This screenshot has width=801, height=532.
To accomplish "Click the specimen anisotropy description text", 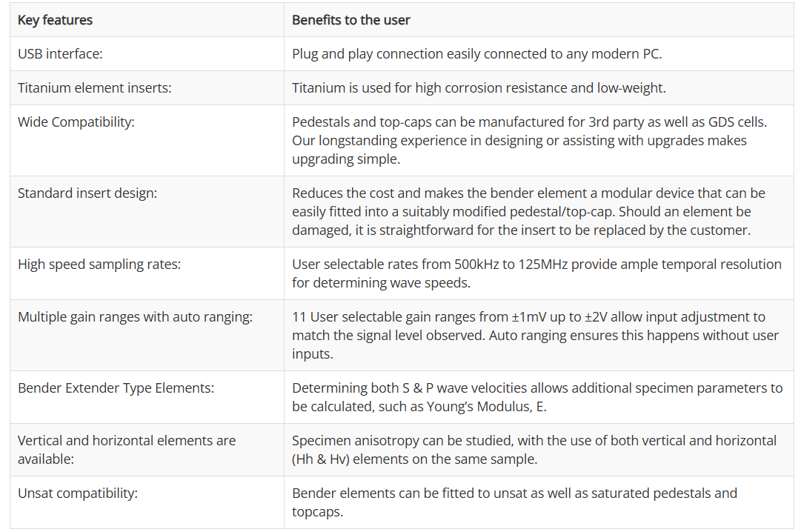I will pos(534,449).
